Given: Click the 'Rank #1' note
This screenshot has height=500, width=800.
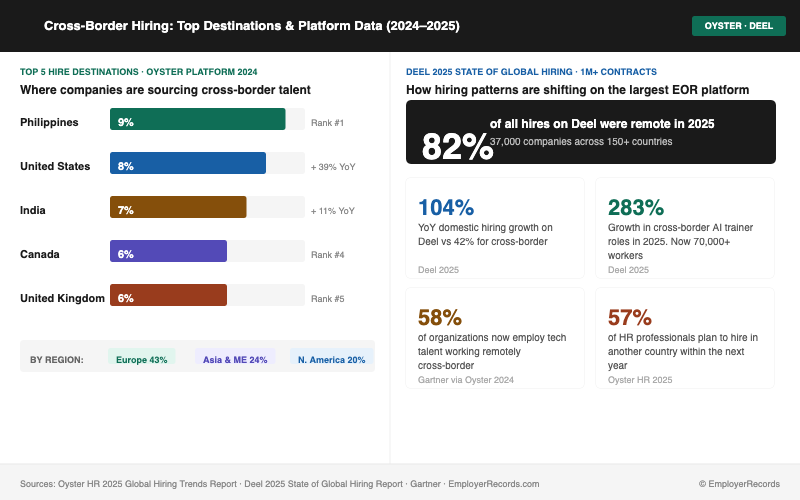Looking at the screenshot, I should [328, 123].
